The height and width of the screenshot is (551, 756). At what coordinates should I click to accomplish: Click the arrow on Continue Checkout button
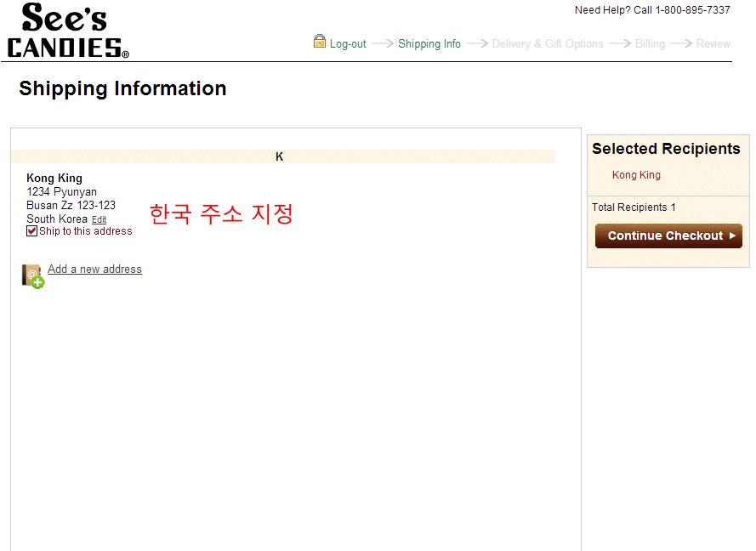733,236
